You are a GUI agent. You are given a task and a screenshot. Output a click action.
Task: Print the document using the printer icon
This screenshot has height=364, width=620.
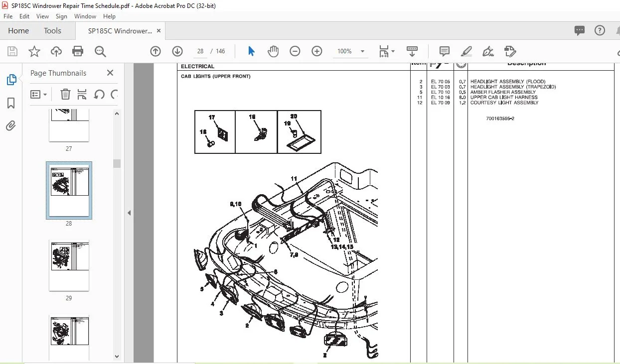78,51
